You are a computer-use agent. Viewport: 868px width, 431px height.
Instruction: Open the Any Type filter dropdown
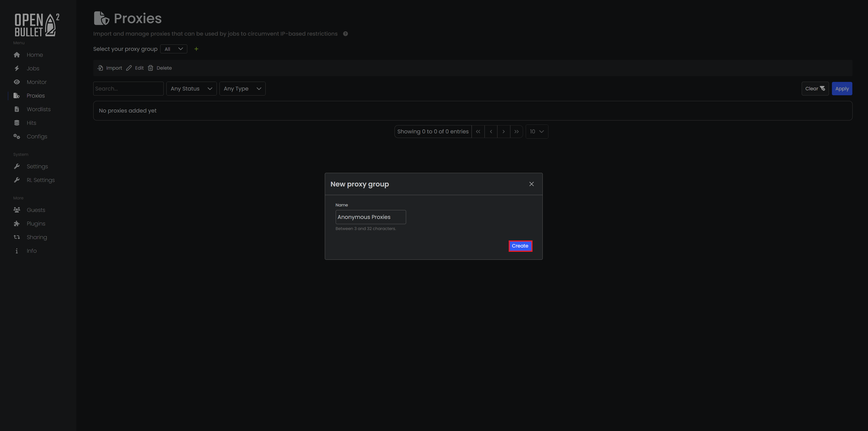click(x=242, y=88)
